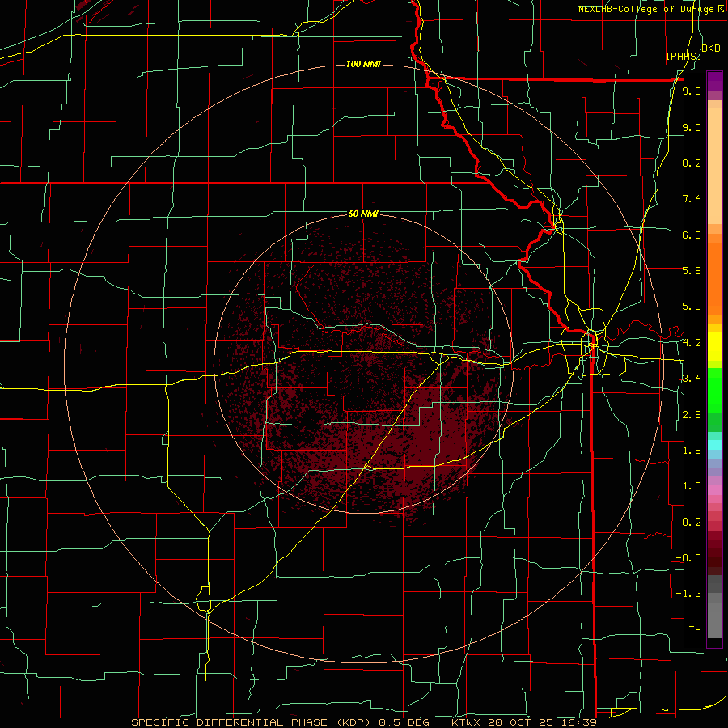This screenshot has width=728, height=728.
Task: Click the -1.3 value on the color scale
Action: 688,594
